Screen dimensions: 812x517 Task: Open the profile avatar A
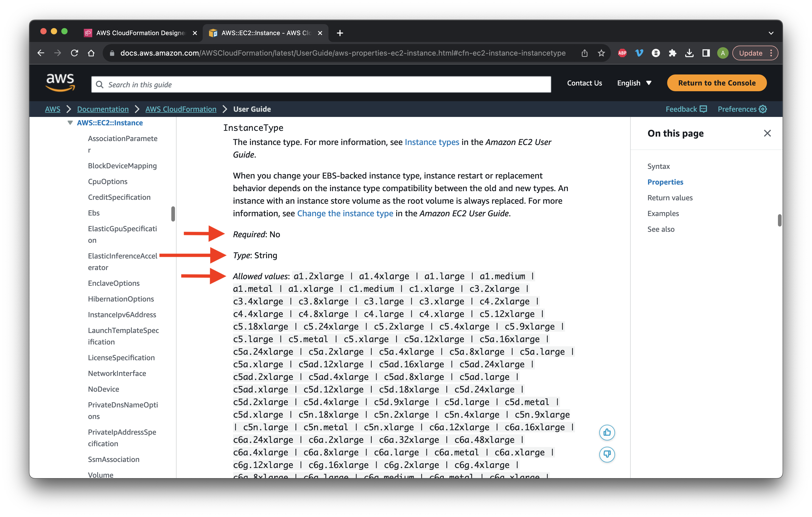(723, 53)
